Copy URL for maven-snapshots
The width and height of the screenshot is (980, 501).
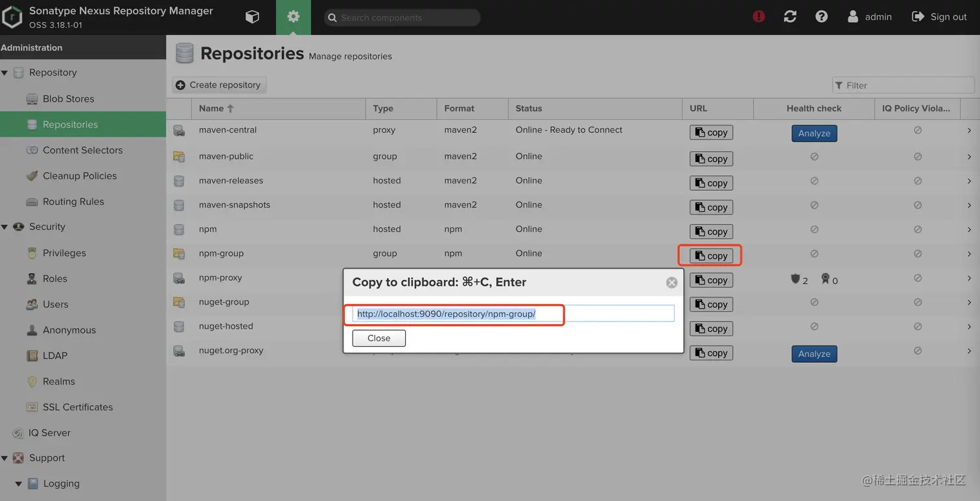point(711,207)
